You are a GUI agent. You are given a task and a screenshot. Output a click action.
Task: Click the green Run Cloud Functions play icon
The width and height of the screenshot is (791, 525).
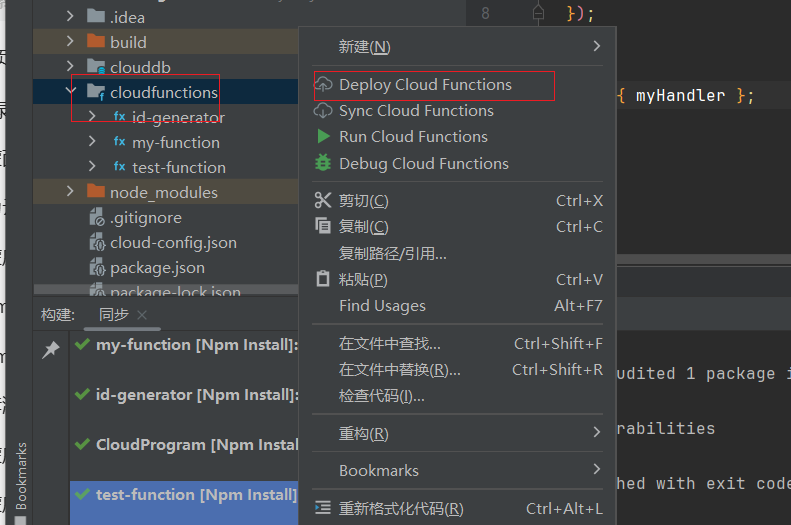click(x=323, y=137)
